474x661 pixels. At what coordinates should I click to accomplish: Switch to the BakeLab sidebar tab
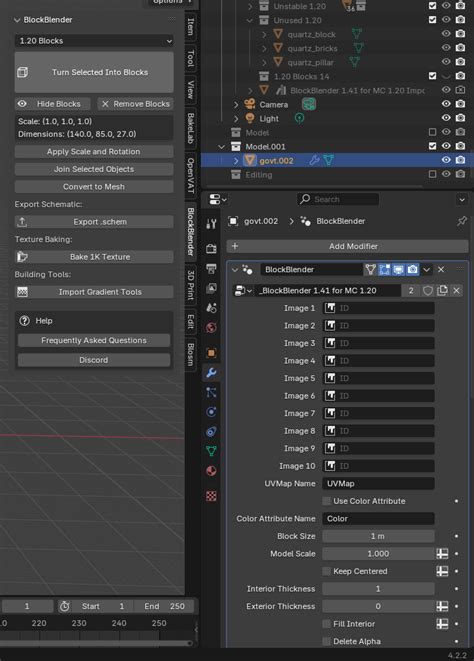tap(191, 128)
